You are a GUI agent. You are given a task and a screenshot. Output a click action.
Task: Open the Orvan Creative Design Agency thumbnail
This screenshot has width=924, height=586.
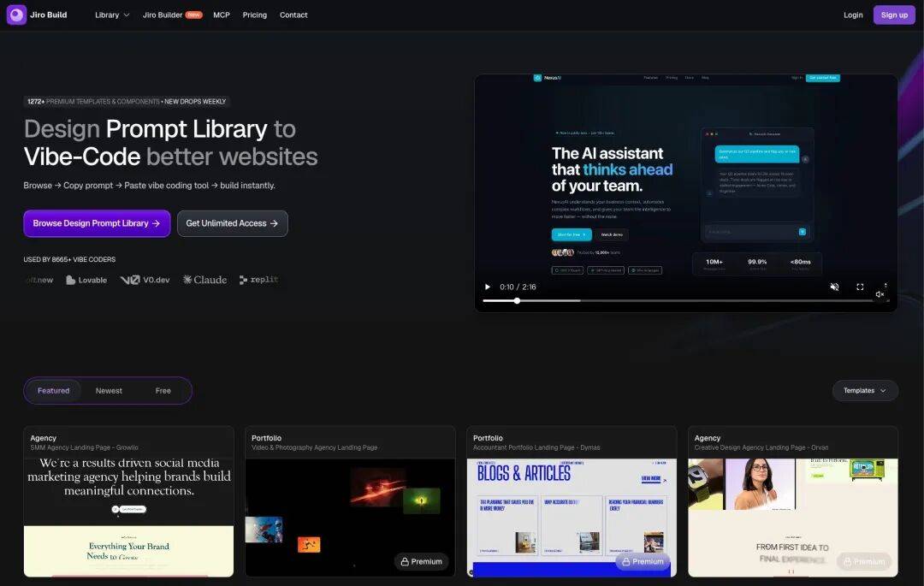(x=793, y=518)
